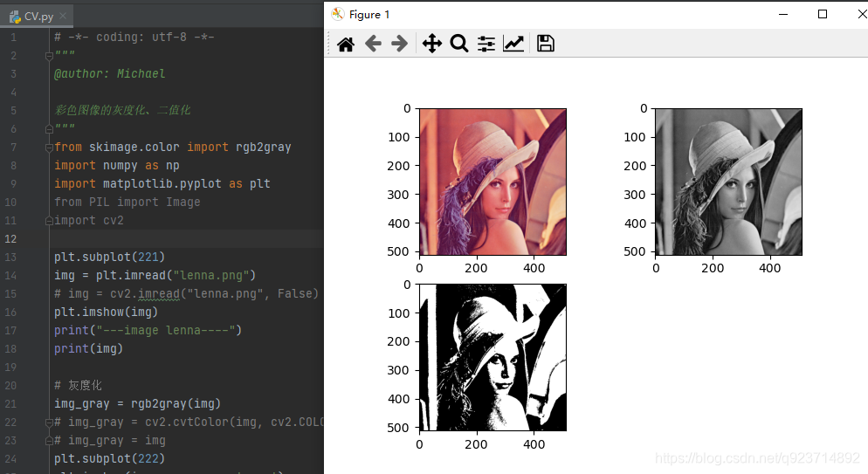Image resolution: width=868 pixels, height=474 pixels.
Task: Open Configure subplots sliders icon
Action: (x=486, y=44)
